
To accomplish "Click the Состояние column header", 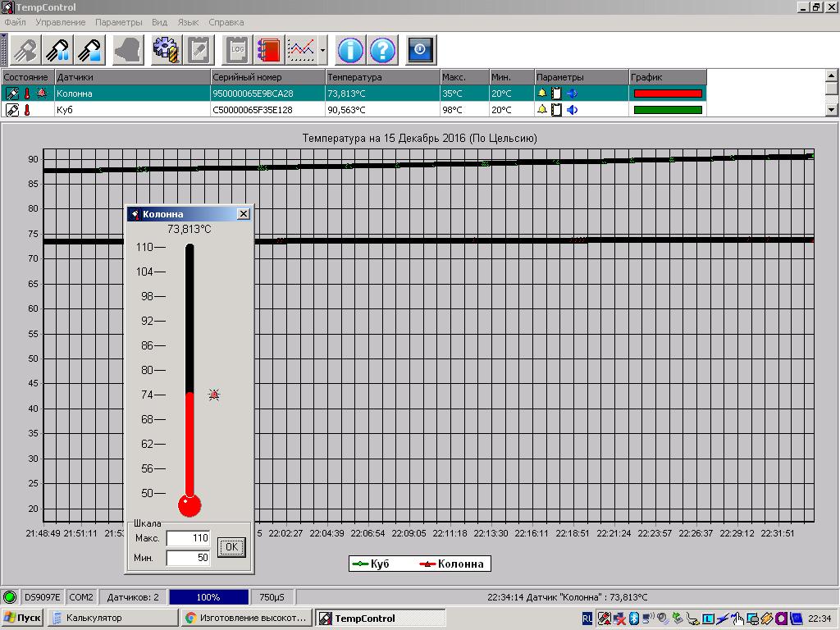I will click(27, 77).
